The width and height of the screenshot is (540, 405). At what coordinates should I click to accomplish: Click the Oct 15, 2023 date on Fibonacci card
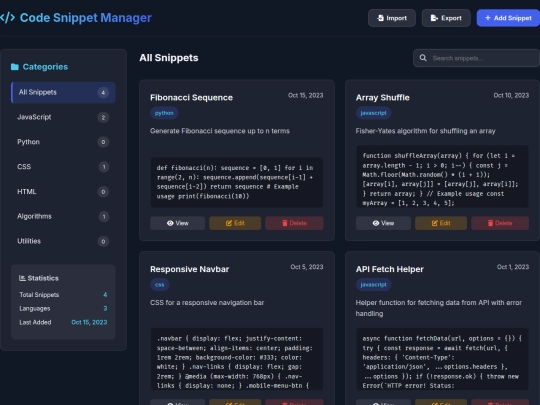click(305, 95)
